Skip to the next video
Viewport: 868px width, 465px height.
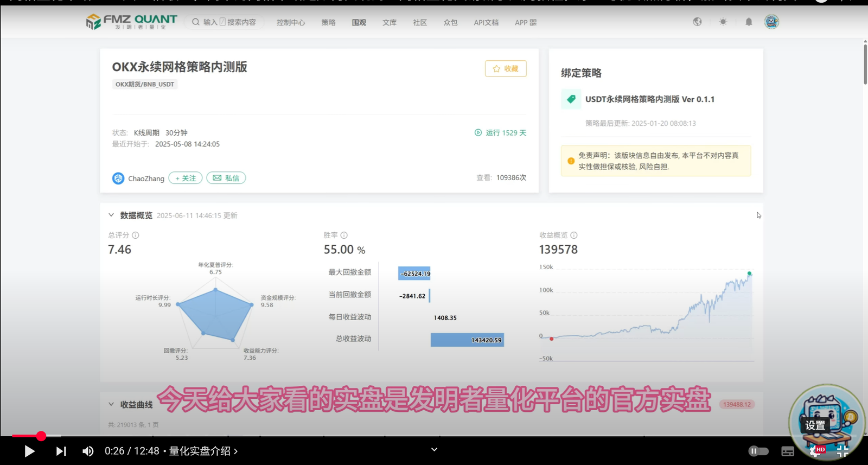pyautogui.click(x=61, y=451)
